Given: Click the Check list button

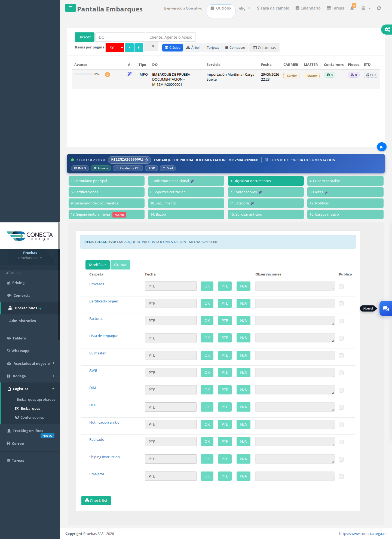Looking at the screenshot, I should (x=96, y=501).
